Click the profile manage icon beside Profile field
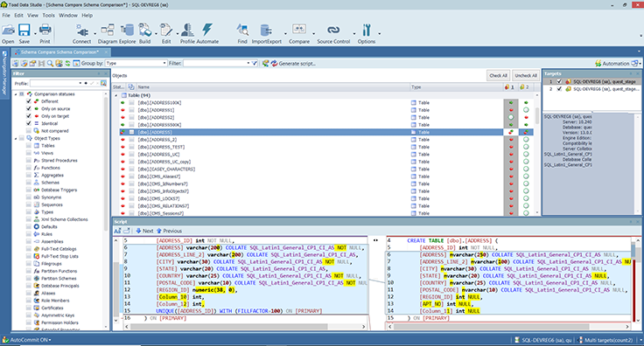Image resolution: width=644 pixels, height=346 pixels. coord(103,83)
